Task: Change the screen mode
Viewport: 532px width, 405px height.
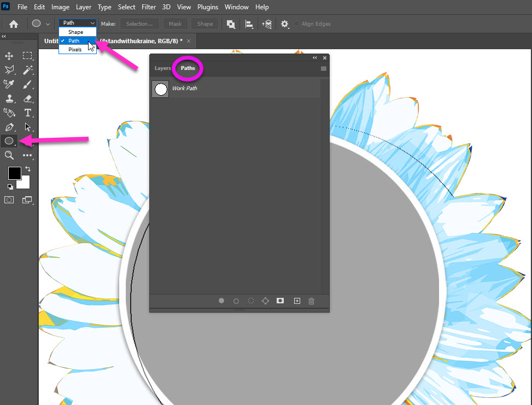Action: (x=27, y=200)
